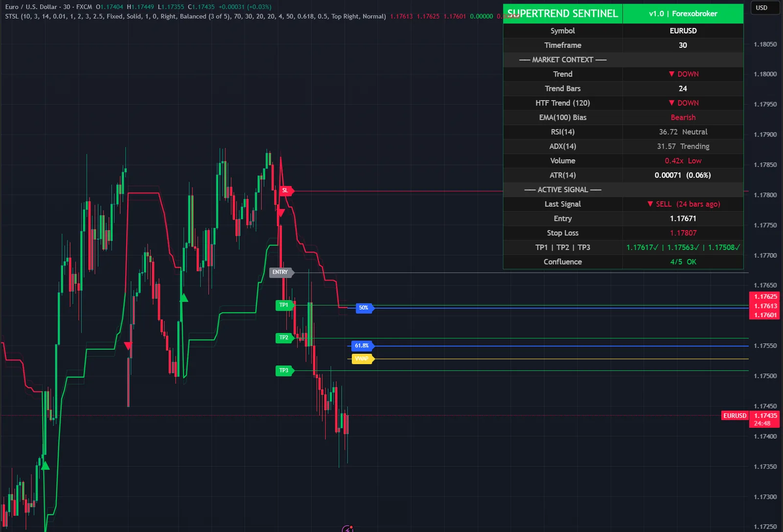Click the lowest green buy arrow
Viewport: 783px width, 532px height.
(x=45, y=465)
